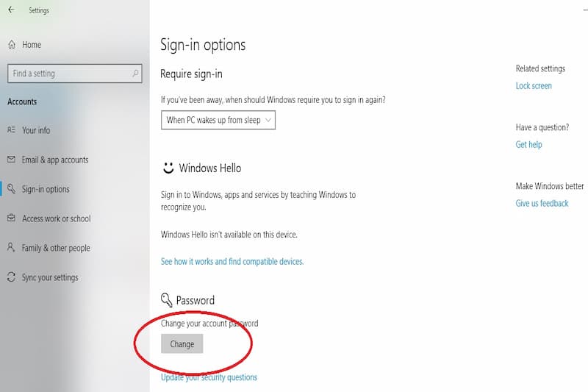Open the Lock screen link
The width and height of the screenshot is (588, 392).
pos(534,86)
